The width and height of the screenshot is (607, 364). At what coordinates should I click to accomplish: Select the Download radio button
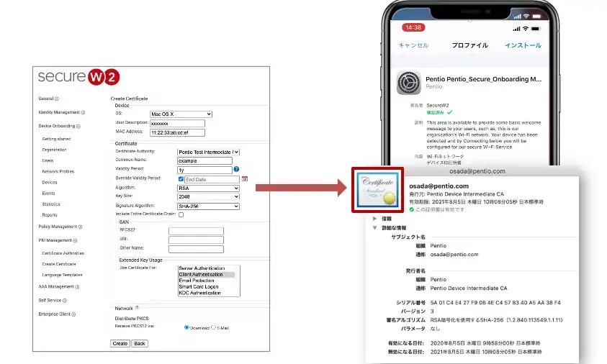pos(187,327)
